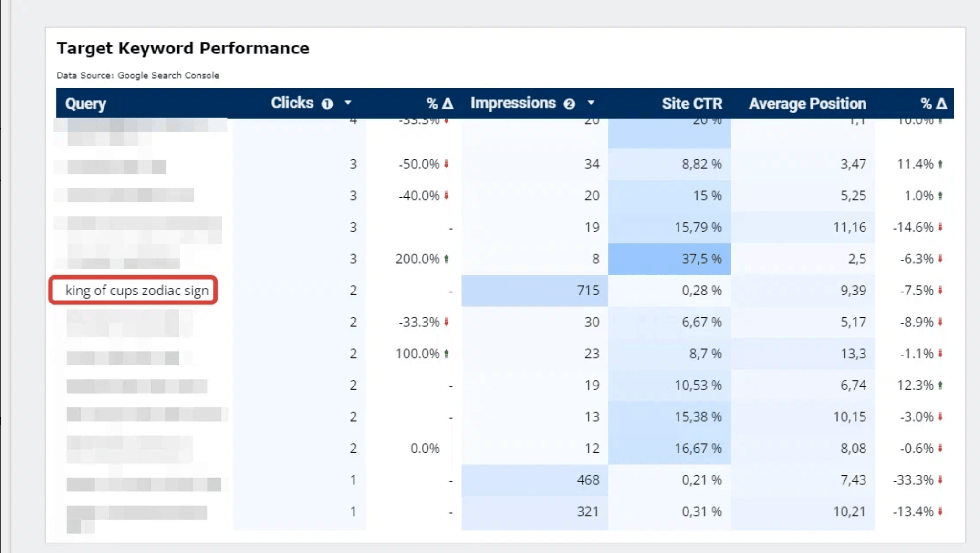The width and height of the screenshot is (980, 553).
Task: Click green up arrow beside 100.0%
Action: coord(447,354)
